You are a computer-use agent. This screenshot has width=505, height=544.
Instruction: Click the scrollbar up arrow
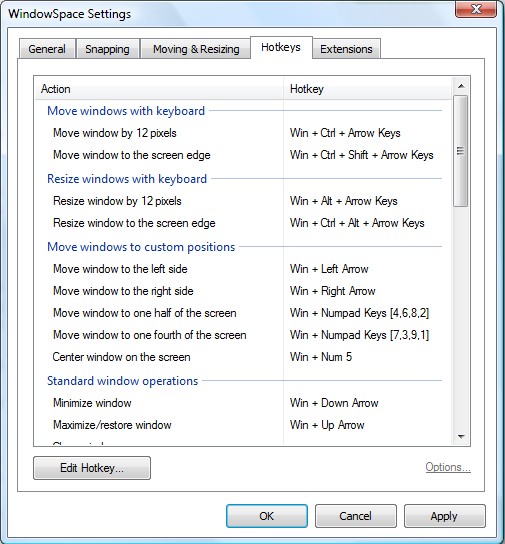461,86
